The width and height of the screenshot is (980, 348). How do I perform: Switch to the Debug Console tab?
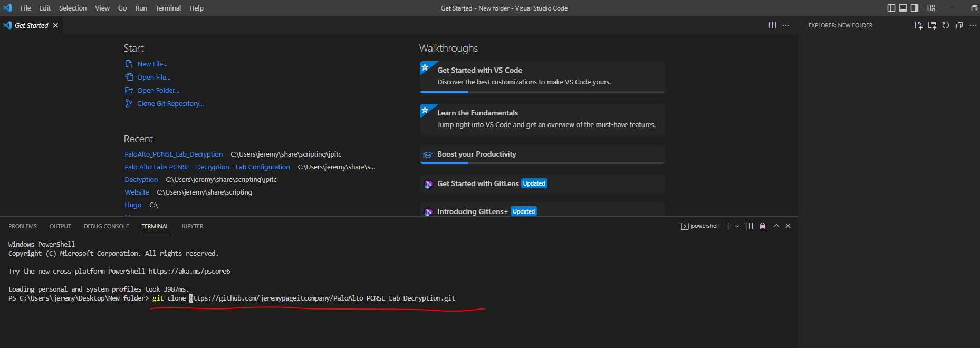106,226
